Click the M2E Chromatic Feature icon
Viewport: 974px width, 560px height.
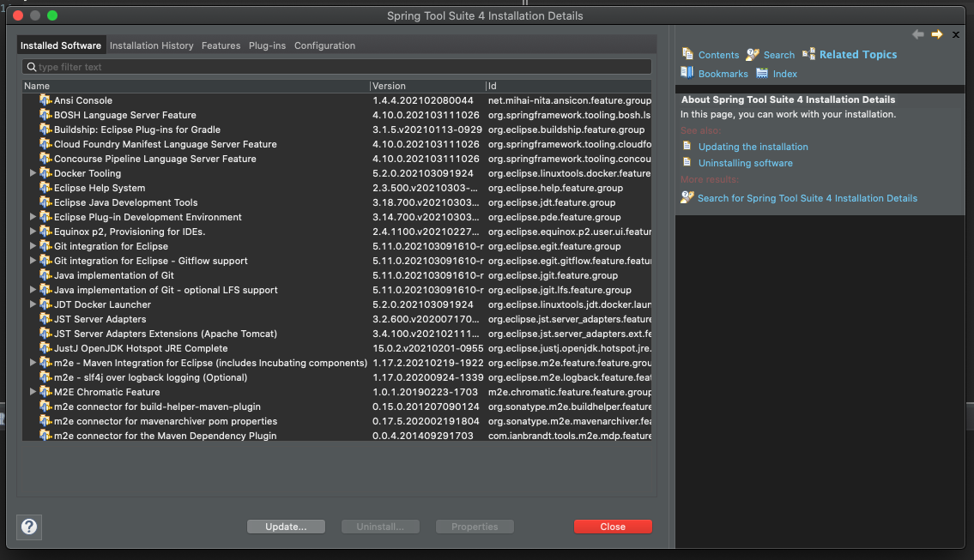pyautogui.click(x=45, y=391)
